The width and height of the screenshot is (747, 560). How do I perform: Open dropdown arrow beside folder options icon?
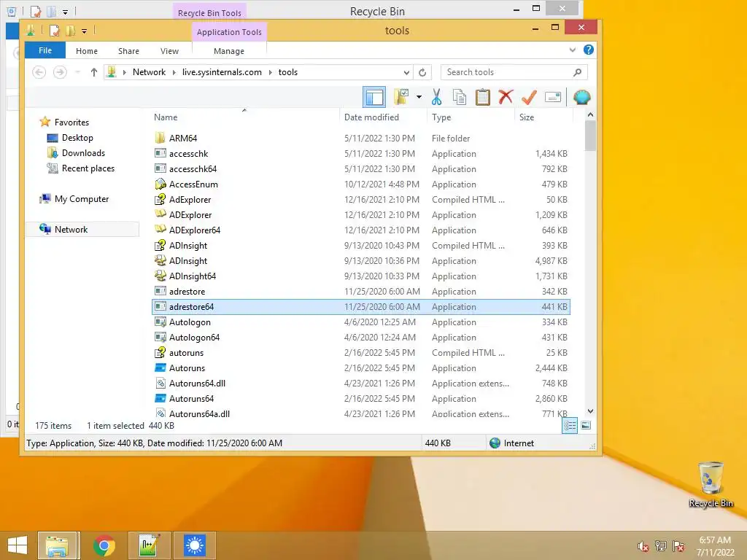pyautogui.click(x=419, y=97)
